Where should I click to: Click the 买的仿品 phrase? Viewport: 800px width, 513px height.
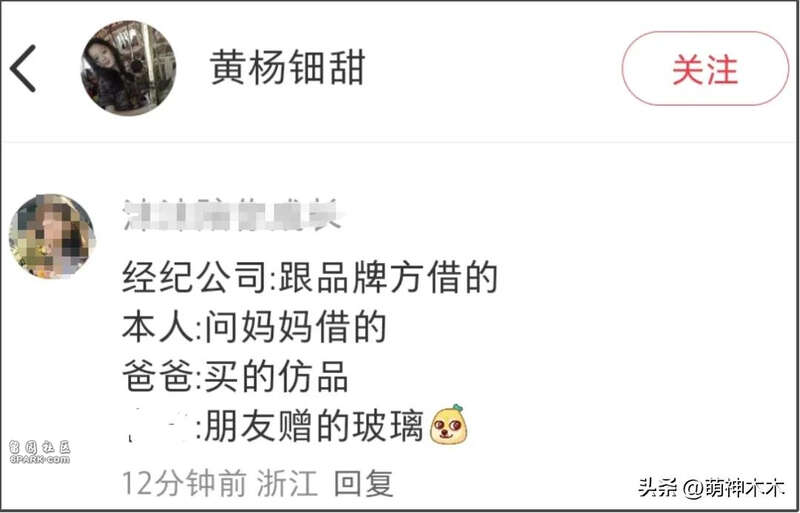tap(277, 376)
